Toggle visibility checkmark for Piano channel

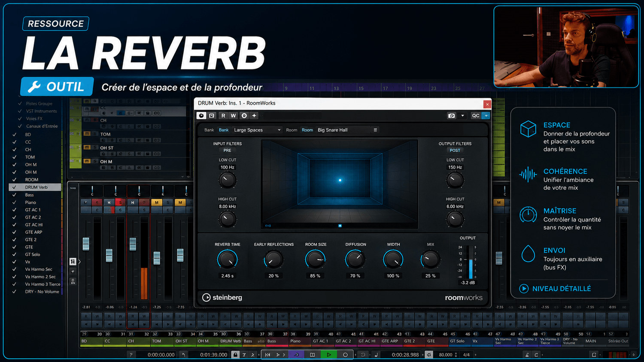click(14, 202)
